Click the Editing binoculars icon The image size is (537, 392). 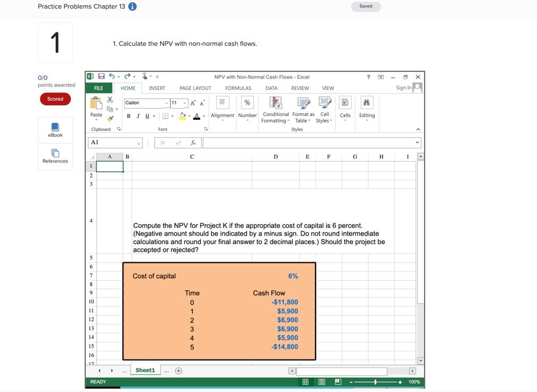[x=367, y=103]
